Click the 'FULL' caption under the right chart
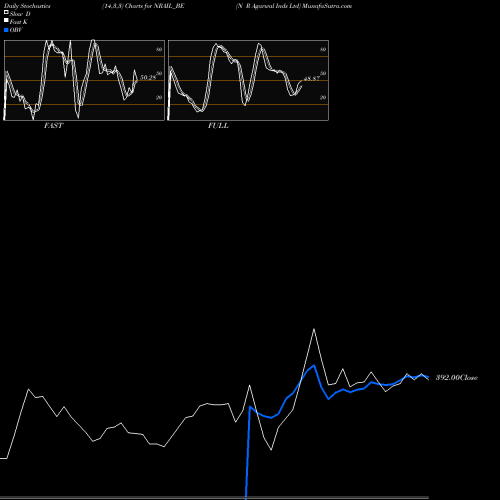Screen dimensions: 500x500 (x=218, y=126)
